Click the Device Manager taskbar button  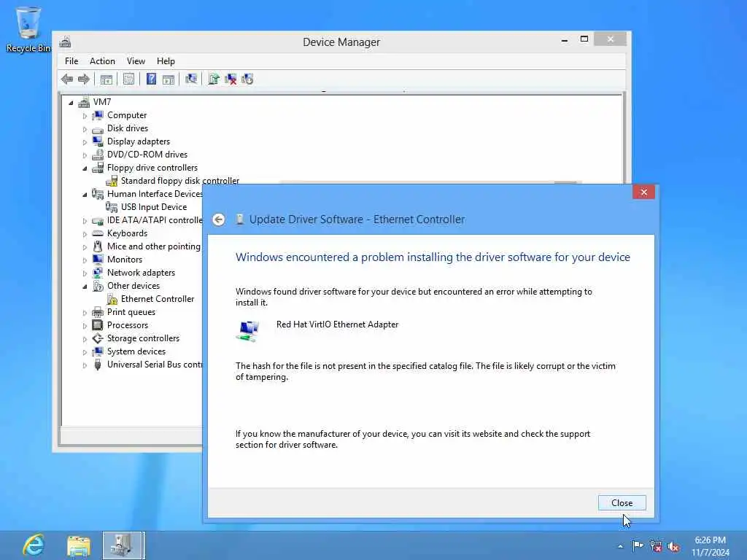pos(123,545)
